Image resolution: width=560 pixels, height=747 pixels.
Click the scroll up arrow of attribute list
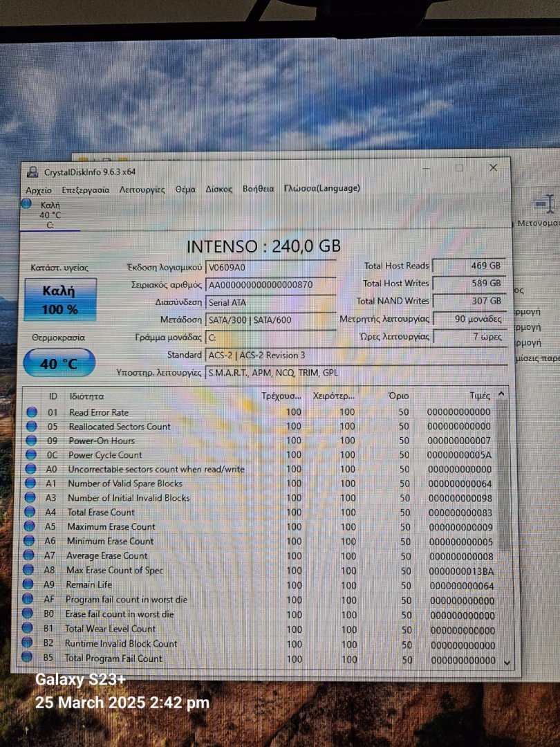501,394
